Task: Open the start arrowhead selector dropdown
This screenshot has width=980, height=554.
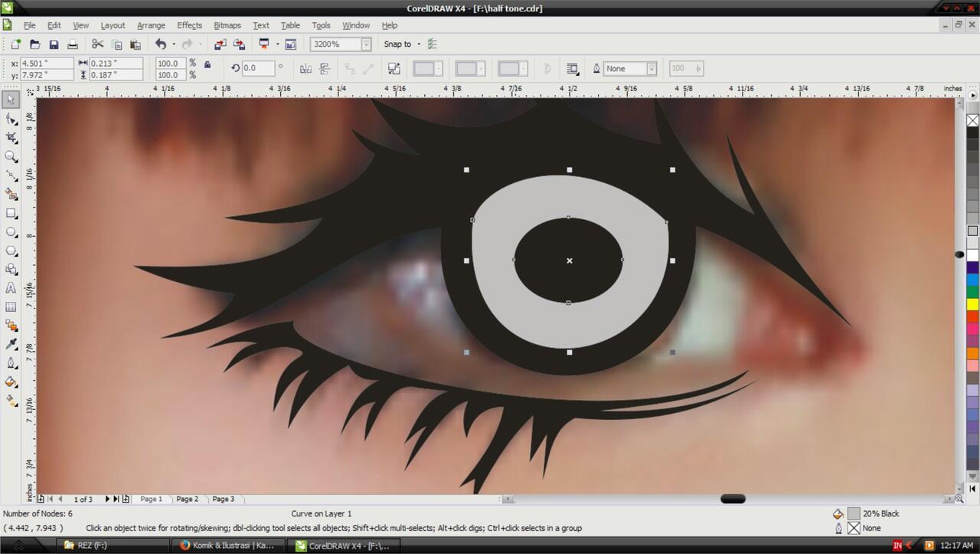Action: 428,69
